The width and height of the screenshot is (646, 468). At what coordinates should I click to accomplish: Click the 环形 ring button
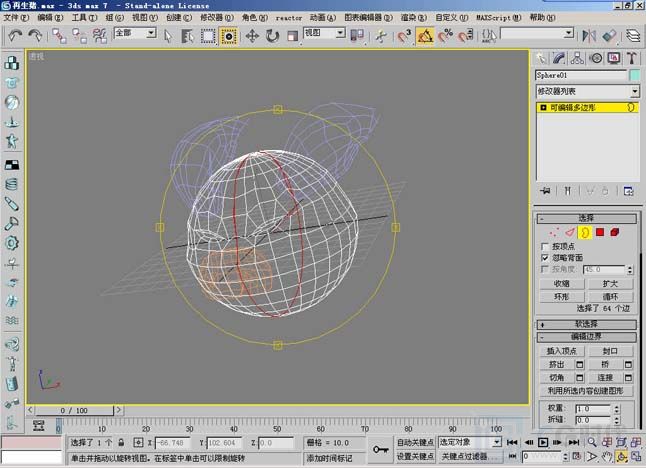click(562, 297)
